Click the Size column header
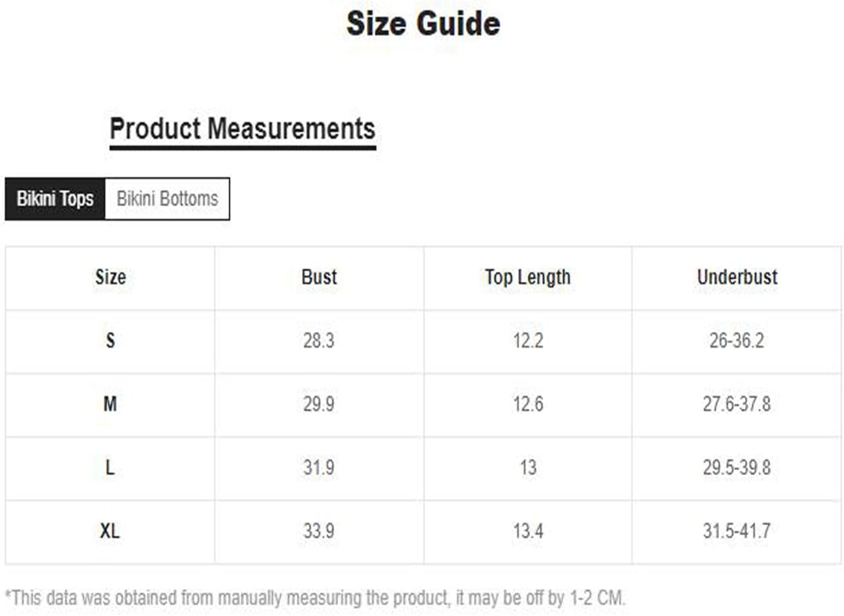Screen dimensions: 844x616 (110, 277)
